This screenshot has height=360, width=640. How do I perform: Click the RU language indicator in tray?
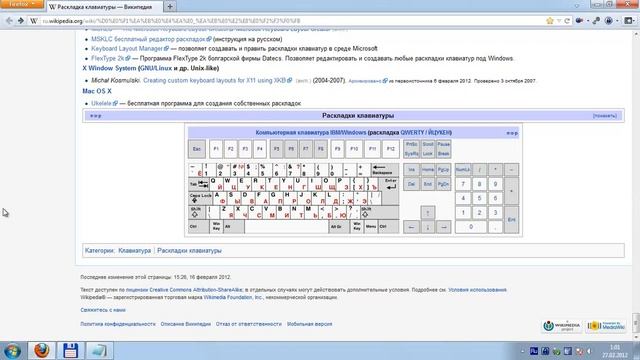coord(533,351)
